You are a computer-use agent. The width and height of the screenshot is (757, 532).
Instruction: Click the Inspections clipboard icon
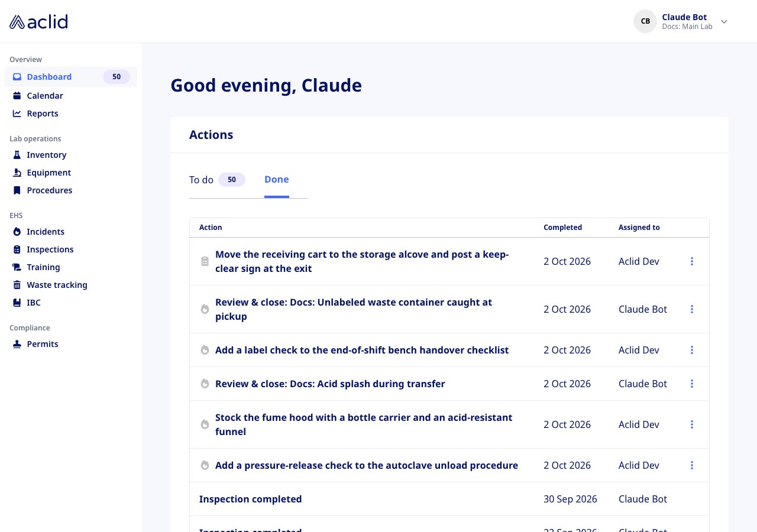[x=17, y=249]
